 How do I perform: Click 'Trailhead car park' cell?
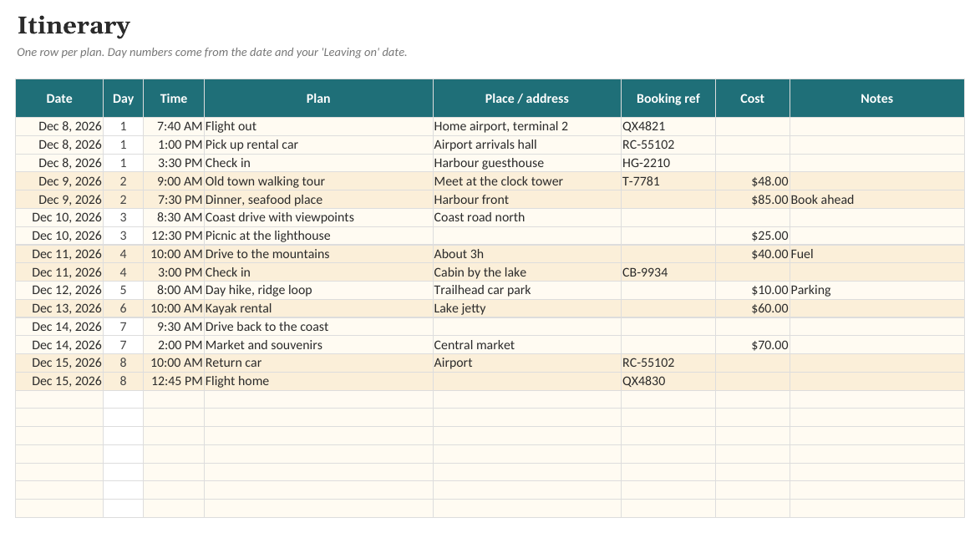[527, 290]
